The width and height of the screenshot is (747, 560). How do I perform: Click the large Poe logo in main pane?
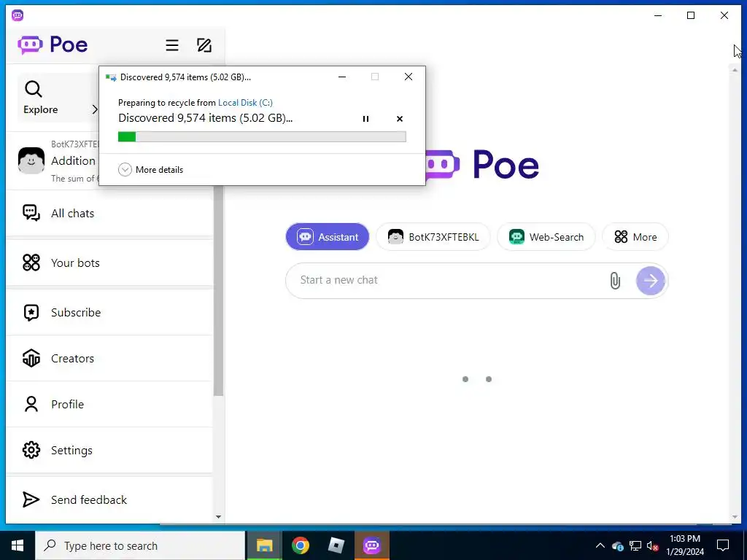[482, 165]
